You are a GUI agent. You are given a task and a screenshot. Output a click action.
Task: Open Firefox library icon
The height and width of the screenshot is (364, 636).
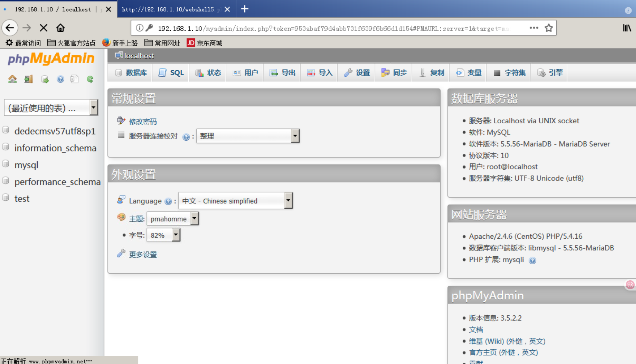[x=627, y=28]
